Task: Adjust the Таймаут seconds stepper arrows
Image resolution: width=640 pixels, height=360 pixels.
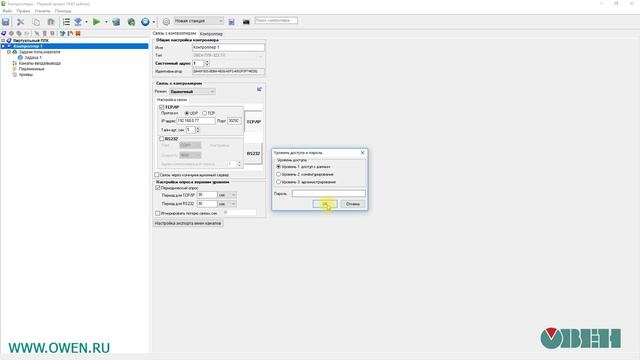Action: pos(198,130)
